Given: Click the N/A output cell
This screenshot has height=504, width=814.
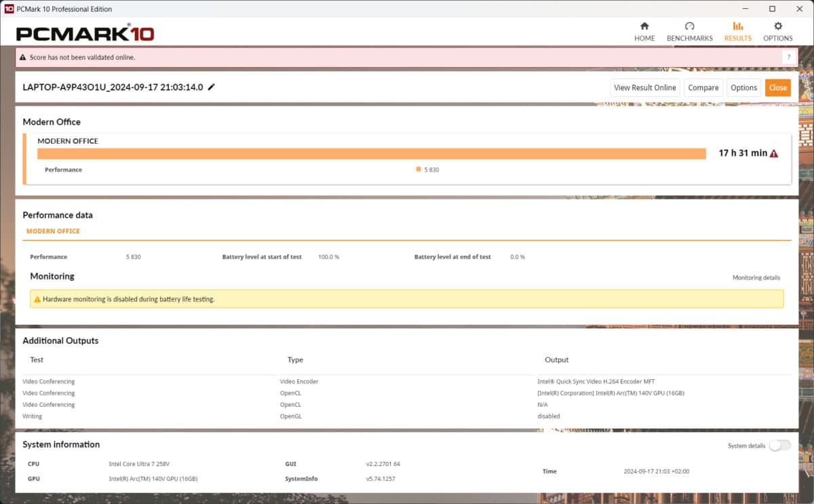Looking at the screenshot, I should [543, 404].
